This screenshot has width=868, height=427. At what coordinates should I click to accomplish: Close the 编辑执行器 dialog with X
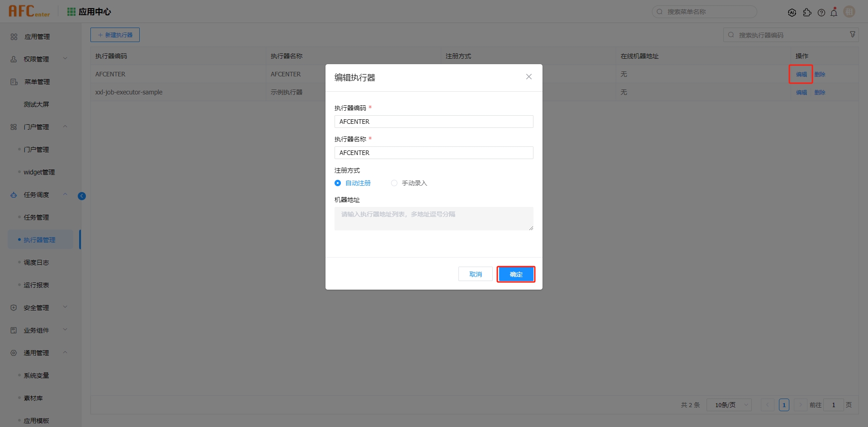pos(528,77)
